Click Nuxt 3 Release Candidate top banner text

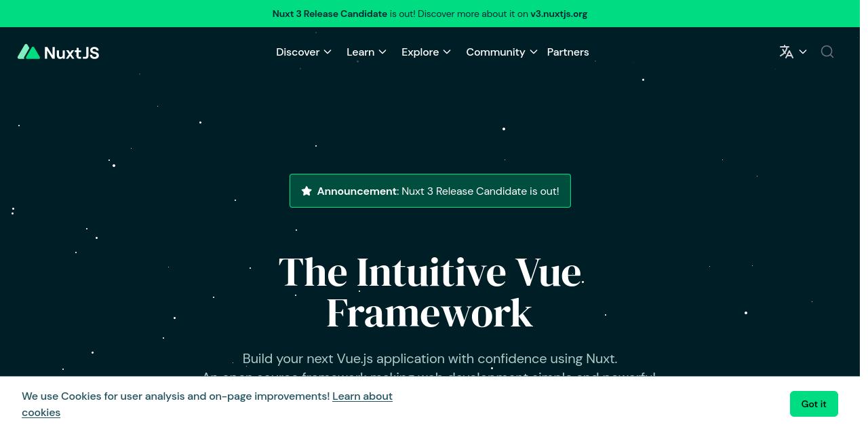point(330,14)
